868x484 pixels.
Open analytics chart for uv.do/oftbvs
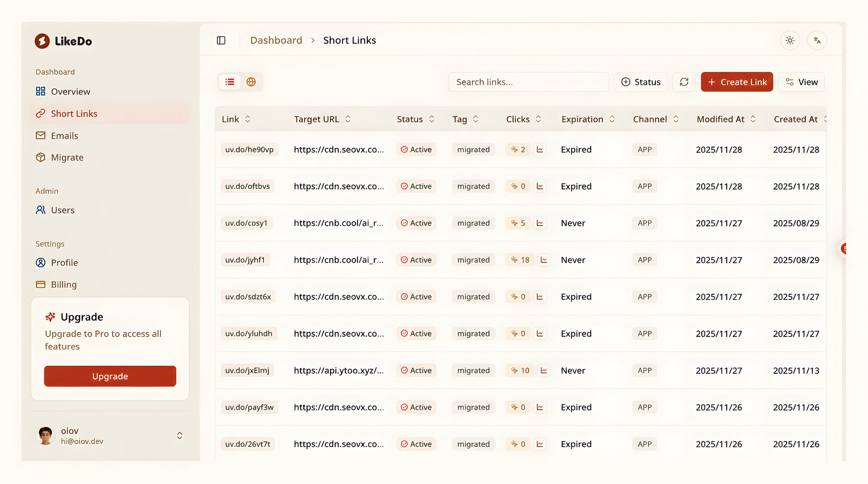(x=540, y=186)
